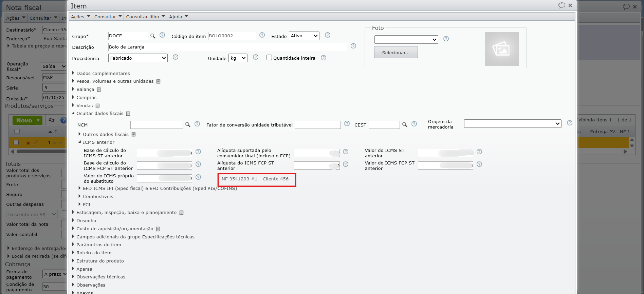644x294 pixels.
Task: Open the comment bubble icon in Item dialog
Action: [x=562, y=5]
